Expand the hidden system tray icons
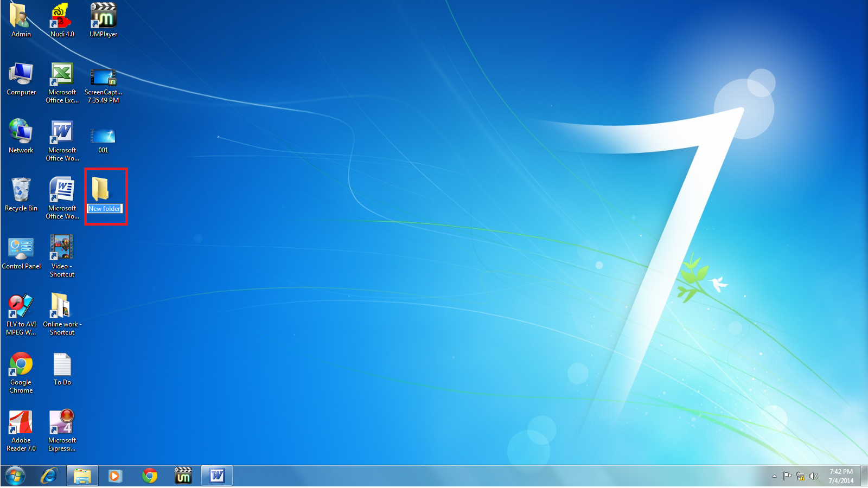The width and height of the screenshot is (868, 488). (x=773, y=477)
